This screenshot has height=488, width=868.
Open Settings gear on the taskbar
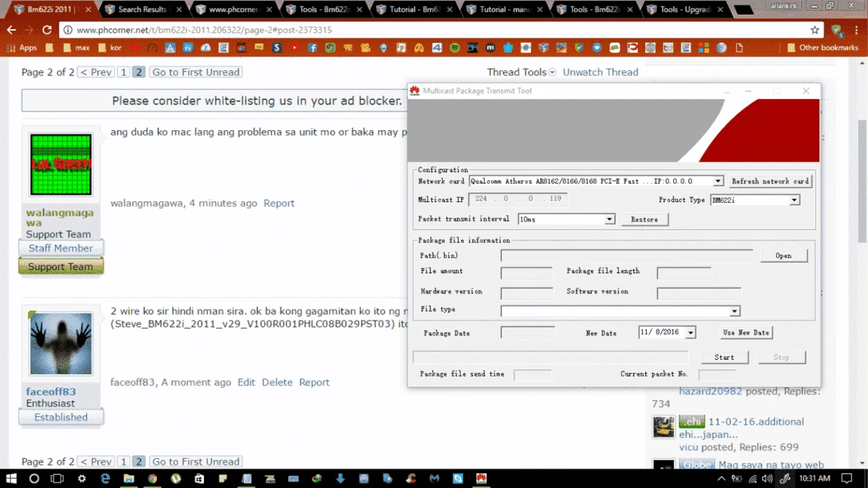[x=82, y=479]
